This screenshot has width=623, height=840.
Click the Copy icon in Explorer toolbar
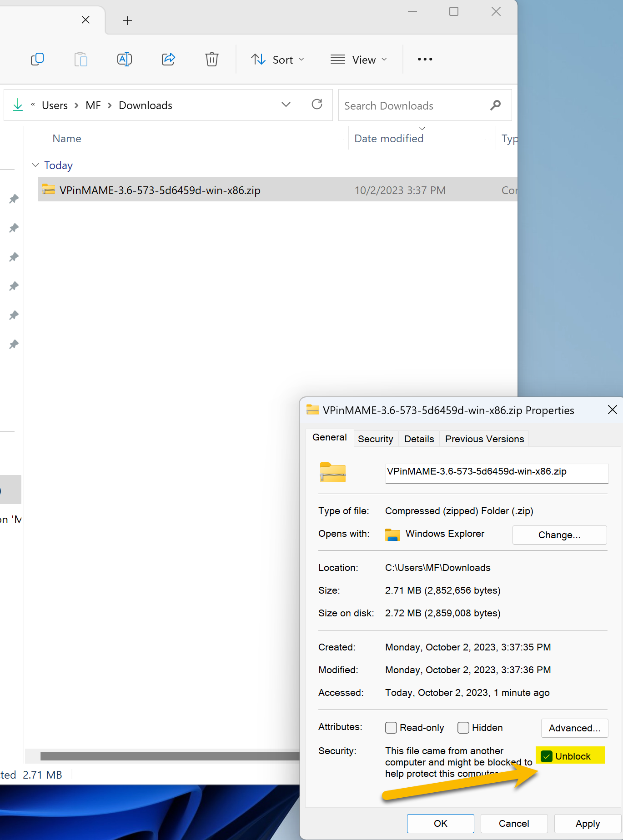[x=37, y=59]
